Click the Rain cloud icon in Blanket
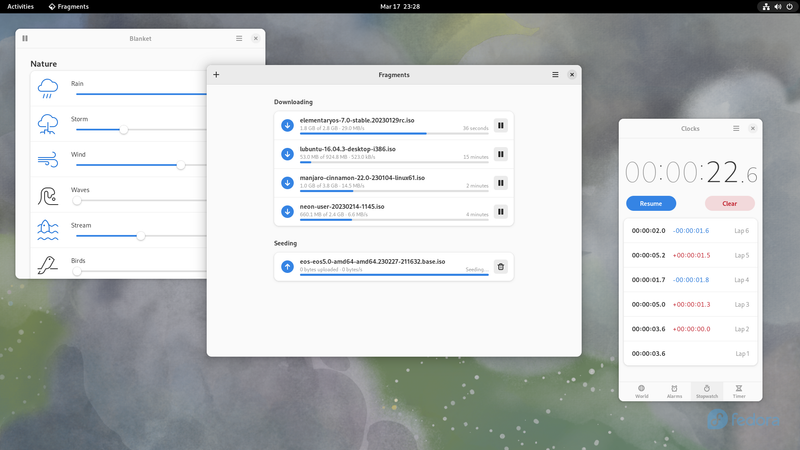The width and height of the screenshot is (800, 450). 48,89
